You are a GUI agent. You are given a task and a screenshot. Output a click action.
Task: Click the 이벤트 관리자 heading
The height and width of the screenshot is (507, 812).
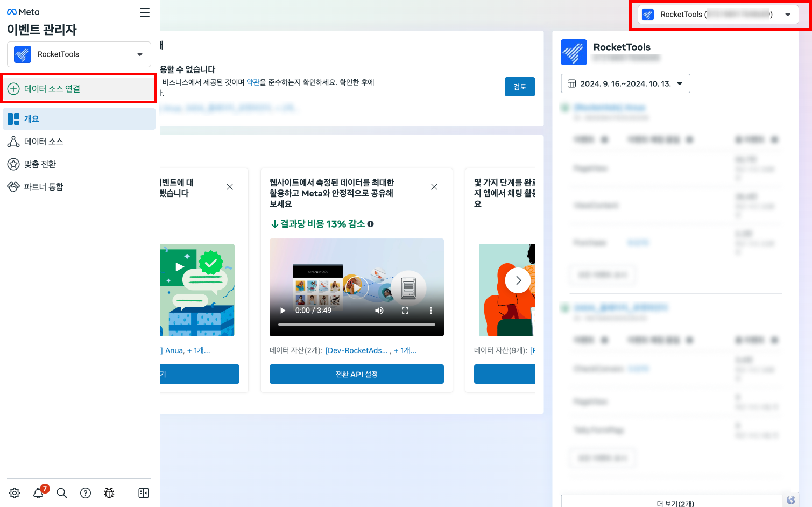coord(42,30)
